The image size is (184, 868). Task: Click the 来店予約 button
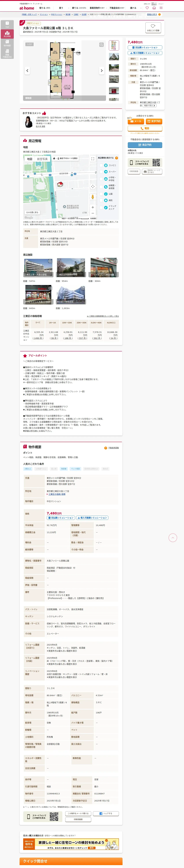(145, 145)
